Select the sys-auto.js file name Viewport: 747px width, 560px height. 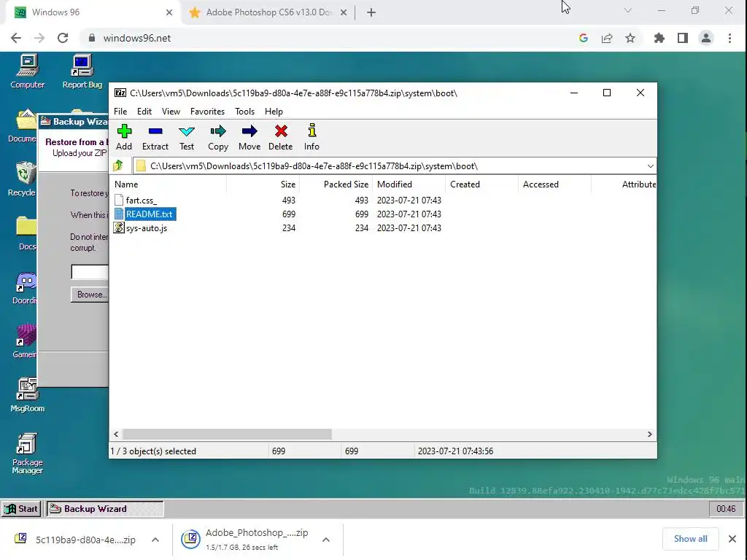[x=146, y=228]
